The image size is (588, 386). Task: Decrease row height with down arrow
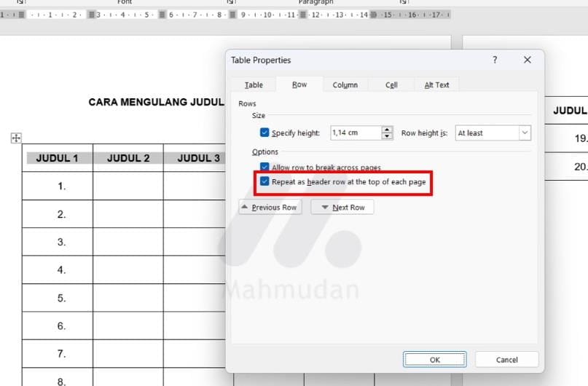[388, 137]
